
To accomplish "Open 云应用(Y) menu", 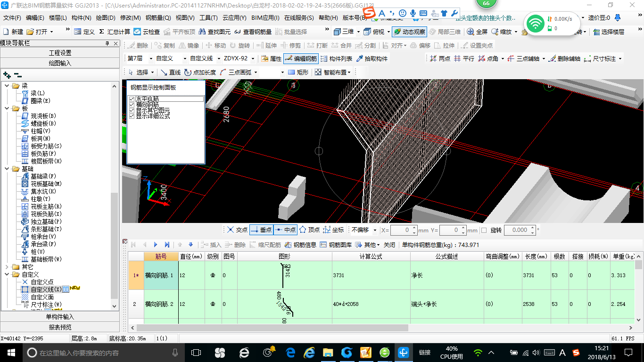I will tap(234, 18).
